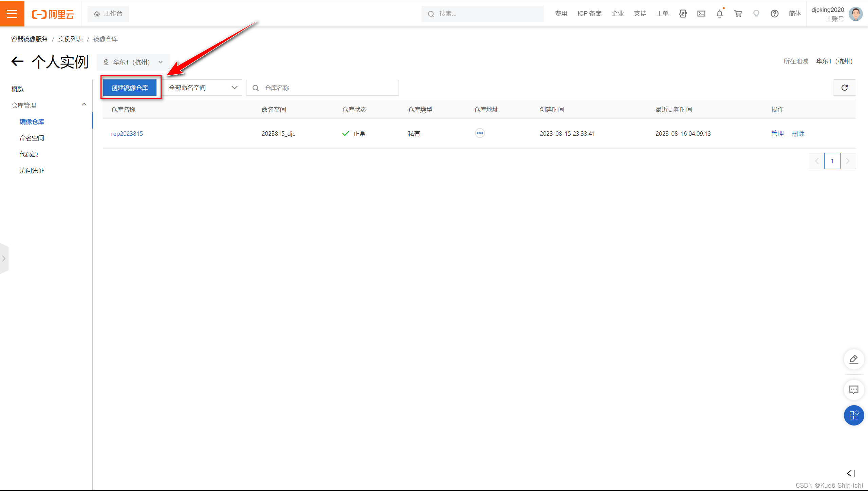Open the shopping cart icon
Image resolution: width=868 pixels, height=491 pixels.
coord(738,14)
